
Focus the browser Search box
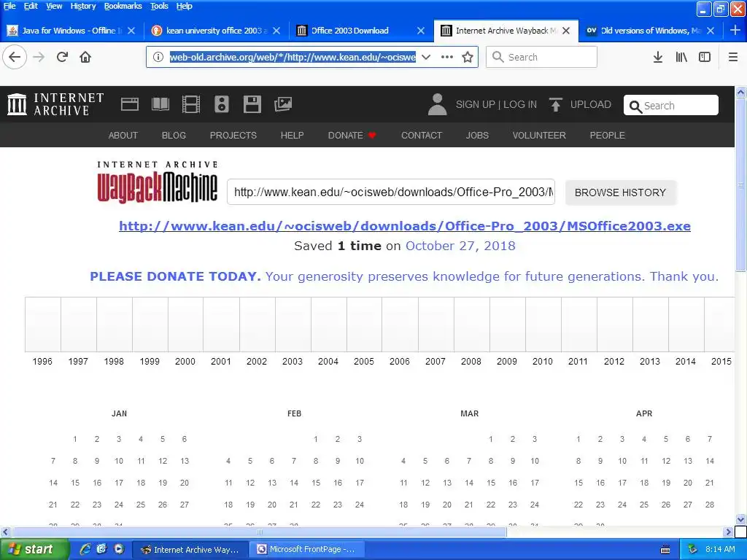coord(542,57)
